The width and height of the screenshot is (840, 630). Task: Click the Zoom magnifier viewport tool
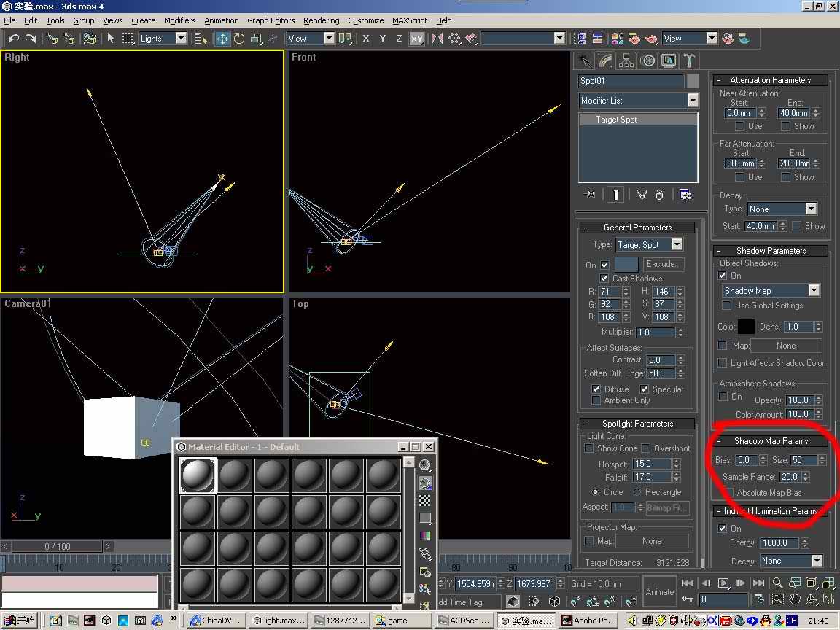(778, 583)
